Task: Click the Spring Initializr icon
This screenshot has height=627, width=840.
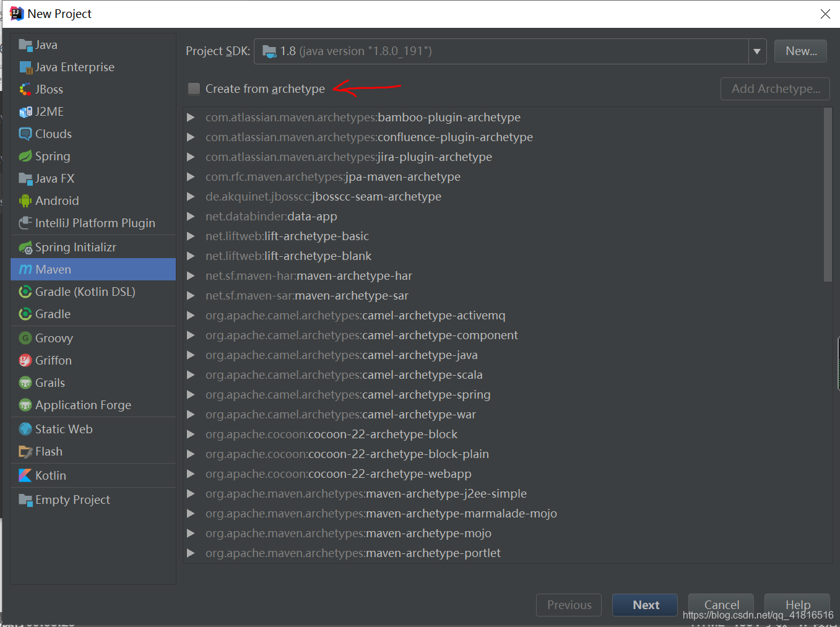Action: [25, 247]
